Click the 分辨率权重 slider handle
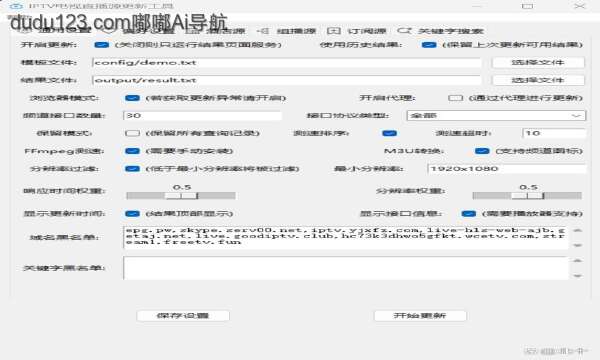 [528, 196]
